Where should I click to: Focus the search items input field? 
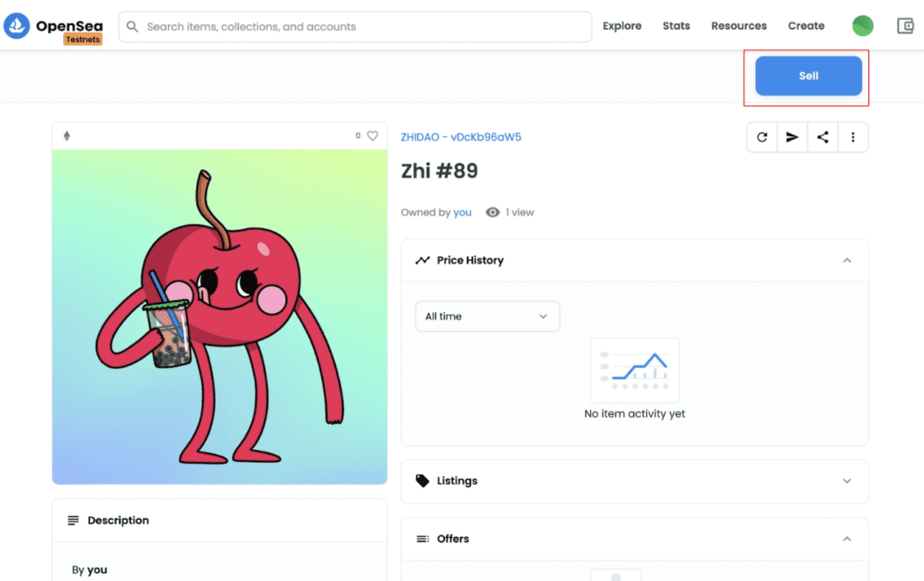click(356, 26)
